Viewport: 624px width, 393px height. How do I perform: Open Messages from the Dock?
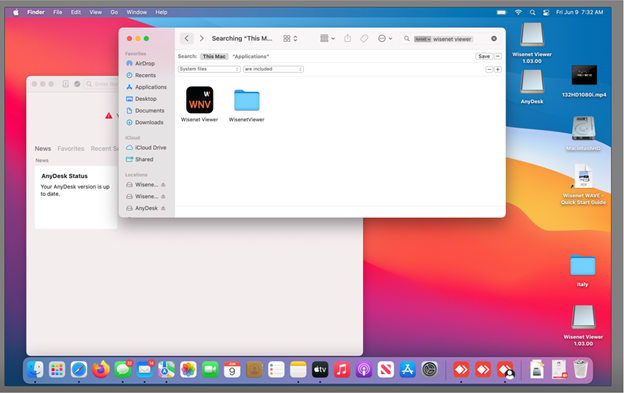123,370
